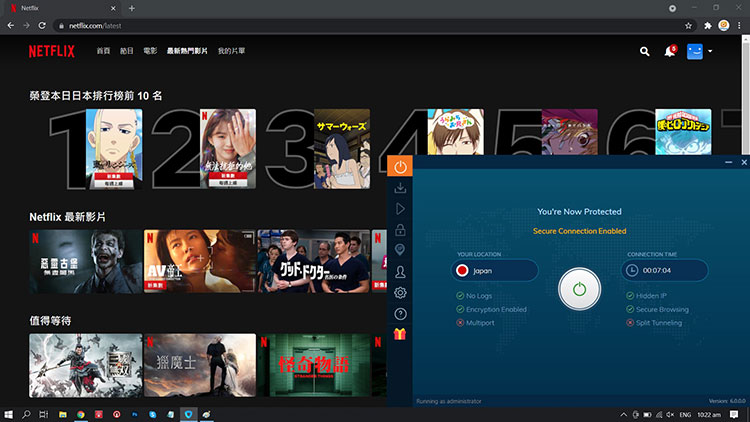This screenshot has height=422, width=750.
Task: Open File Explorer from the taskbar
Action: point(63,414)
